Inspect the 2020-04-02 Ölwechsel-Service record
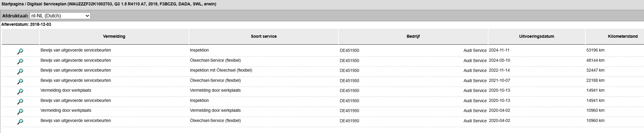Viewport: 644px width, 133px height. coord(20,122)
